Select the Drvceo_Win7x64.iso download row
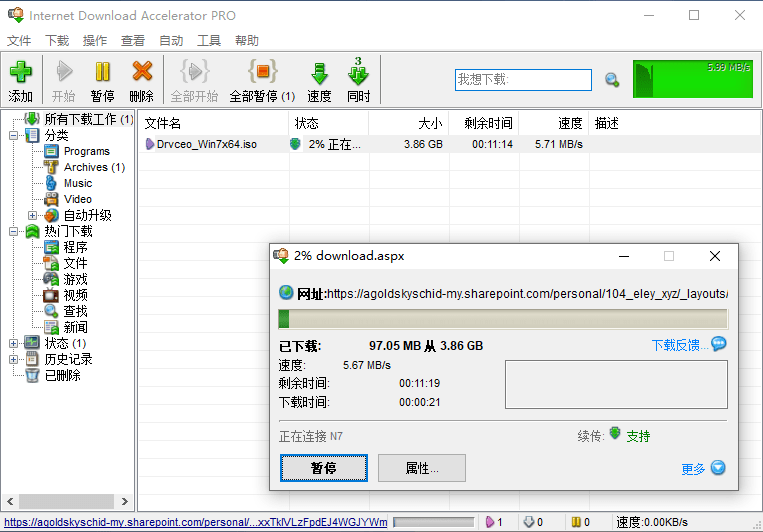Screen dimensions: 763x532 (x=207, y=144)
